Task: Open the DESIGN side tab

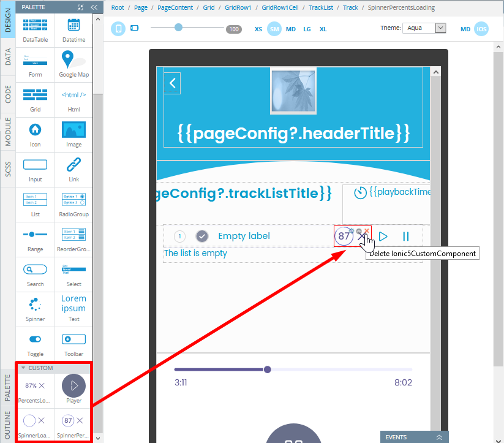Action: pyautogui.click(x=8, y=20)
